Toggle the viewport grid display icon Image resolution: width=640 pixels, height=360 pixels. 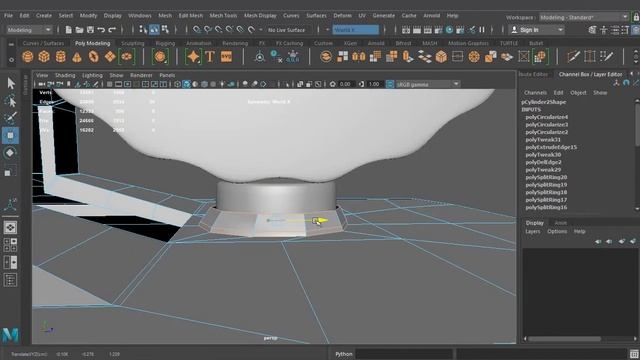pos(109,84)
